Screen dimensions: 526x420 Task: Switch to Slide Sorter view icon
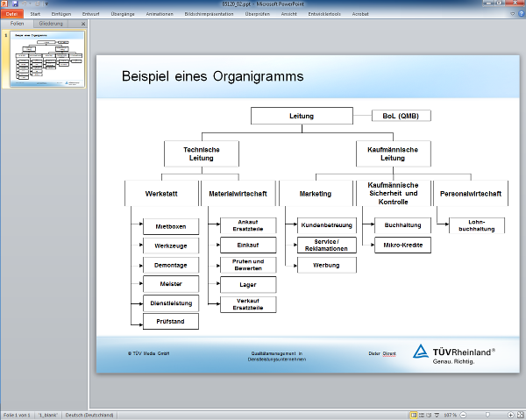(422, 415)
